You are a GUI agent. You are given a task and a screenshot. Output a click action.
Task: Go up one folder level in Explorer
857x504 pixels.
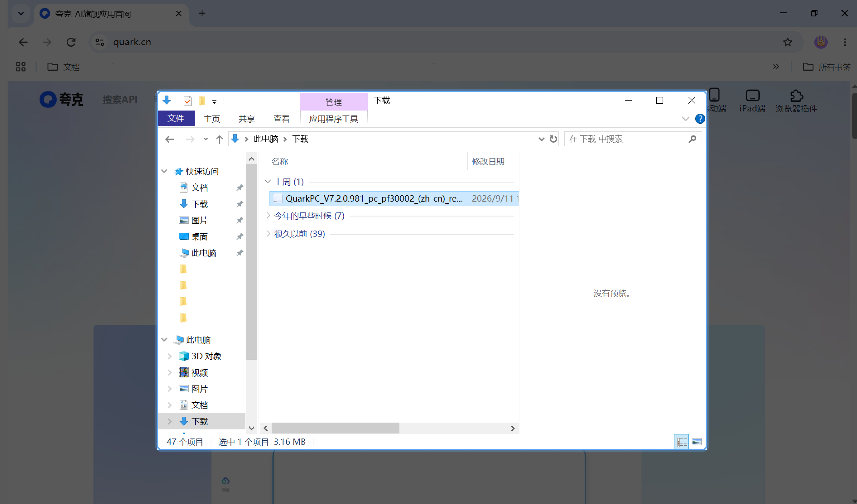point(219,139)
